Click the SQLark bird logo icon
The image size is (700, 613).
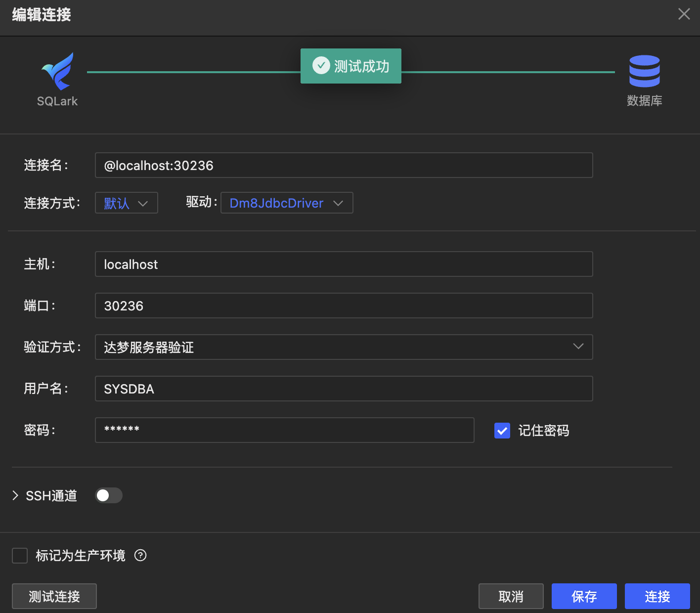click(58, 72)
